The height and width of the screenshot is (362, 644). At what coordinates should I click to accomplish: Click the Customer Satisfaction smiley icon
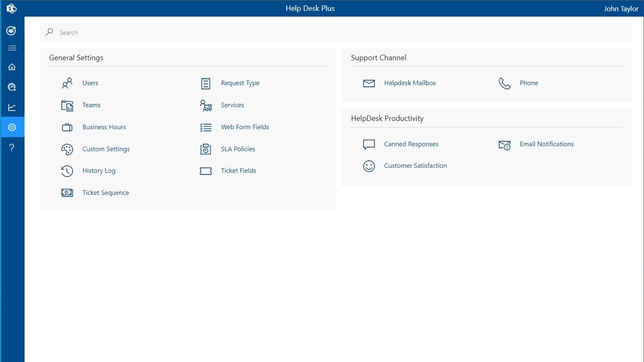click(x=369, y=166)
